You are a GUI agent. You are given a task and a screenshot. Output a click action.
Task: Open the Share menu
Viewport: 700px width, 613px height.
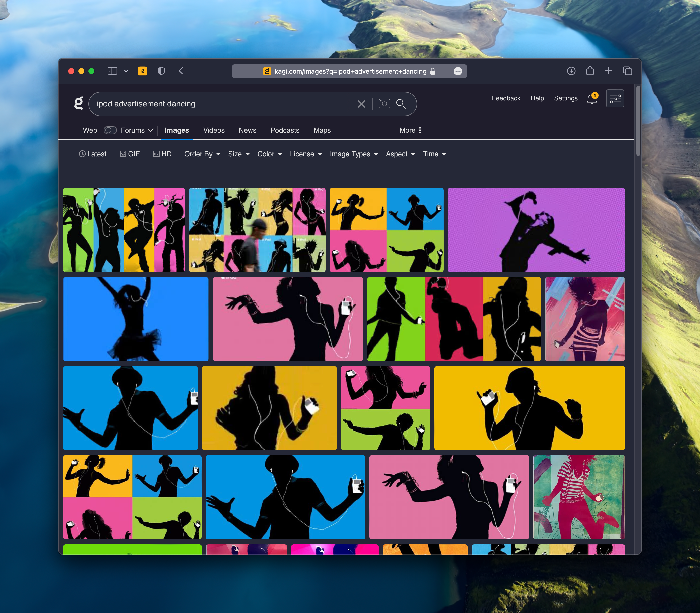pos(590,70)
